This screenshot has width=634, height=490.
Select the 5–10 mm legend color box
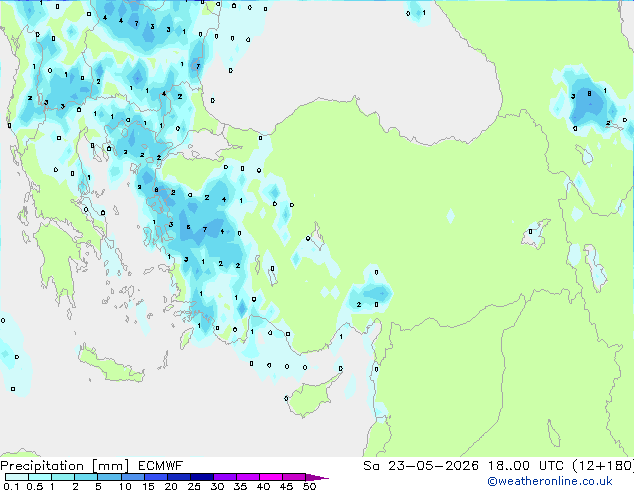click(109, 477)
